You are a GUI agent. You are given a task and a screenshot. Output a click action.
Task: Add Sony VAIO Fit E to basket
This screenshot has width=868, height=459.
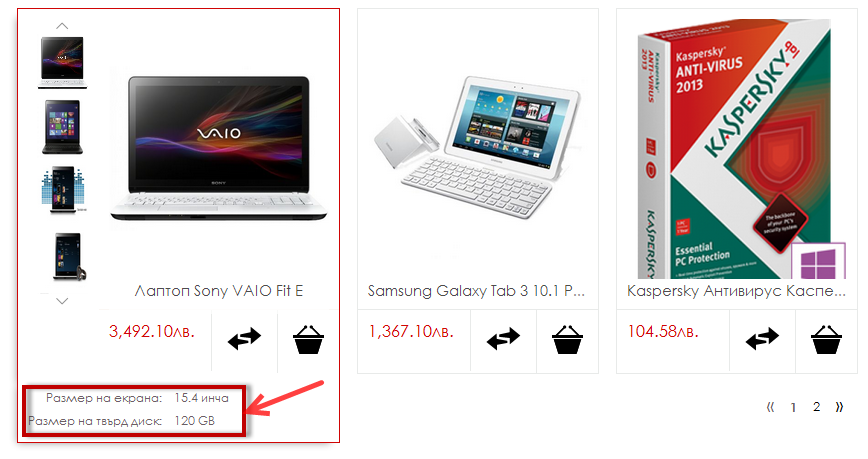[x=308, y=339]
